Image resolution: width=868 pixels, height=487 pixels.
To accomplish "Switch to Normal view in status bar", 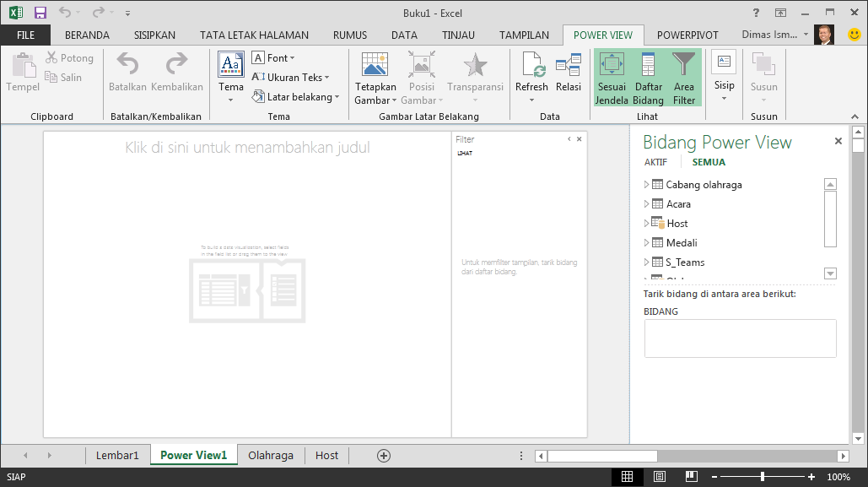I will (x=628, y=477).
